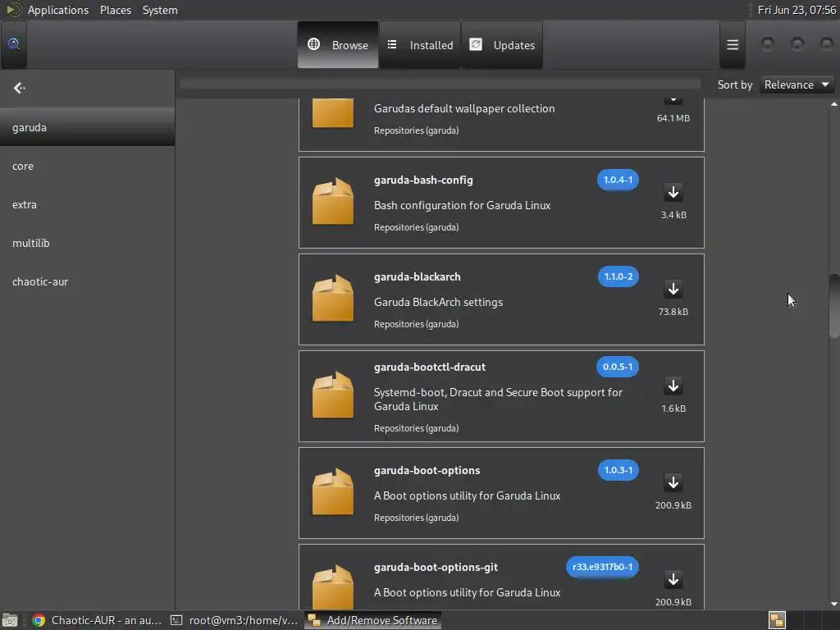This screenshot has height=630, width=840.
Task: Switch to root@vm3 terminal taskbar window
Action: pyautogui.click(x=234, y=620)
